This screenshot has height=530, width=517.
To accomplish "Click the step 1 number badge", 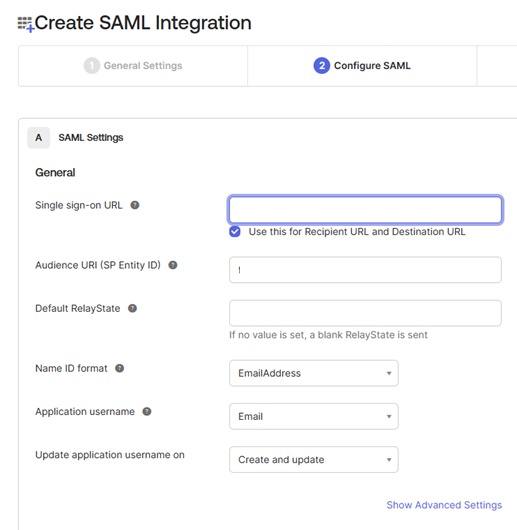I will (92, 66).
